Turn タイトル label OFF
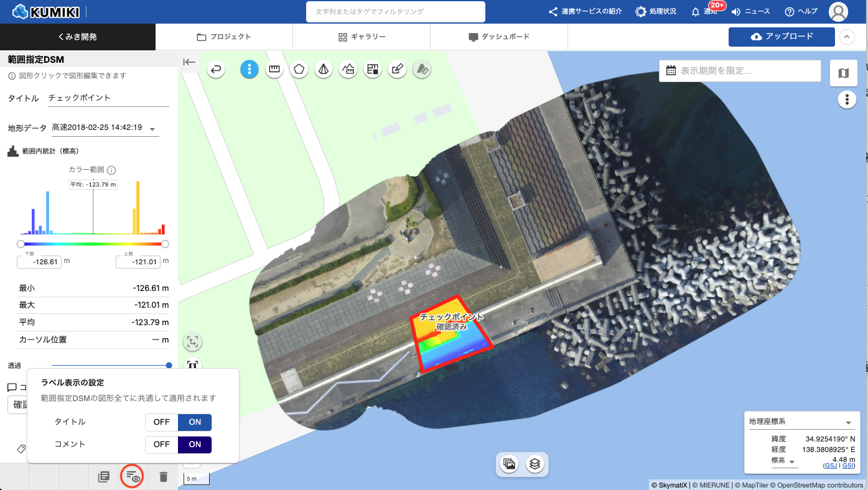Viewport: 868px width, 490px height. pyautogui.click(x=162, y=422)
